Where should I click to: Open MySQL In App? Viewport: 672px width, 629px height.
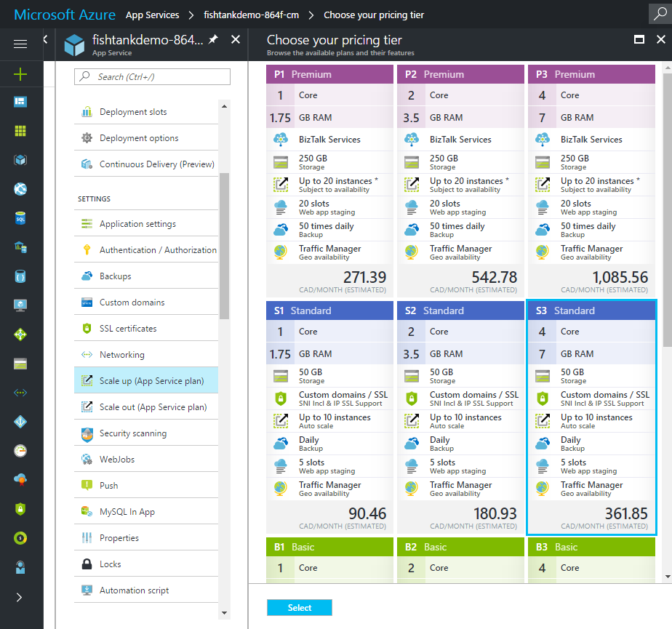(146, 511)
